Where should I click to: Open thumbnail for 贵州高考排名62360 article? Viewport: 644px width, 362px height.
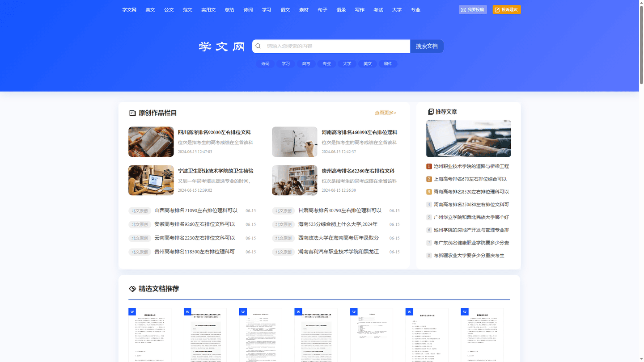coord(295,180)
